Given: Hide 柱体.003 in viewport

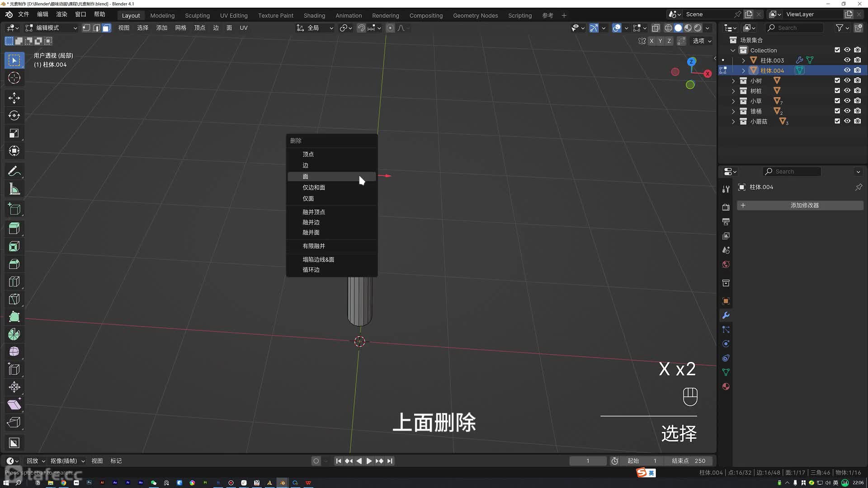Looking at the screenshot, I should click(x=847, y=60).
